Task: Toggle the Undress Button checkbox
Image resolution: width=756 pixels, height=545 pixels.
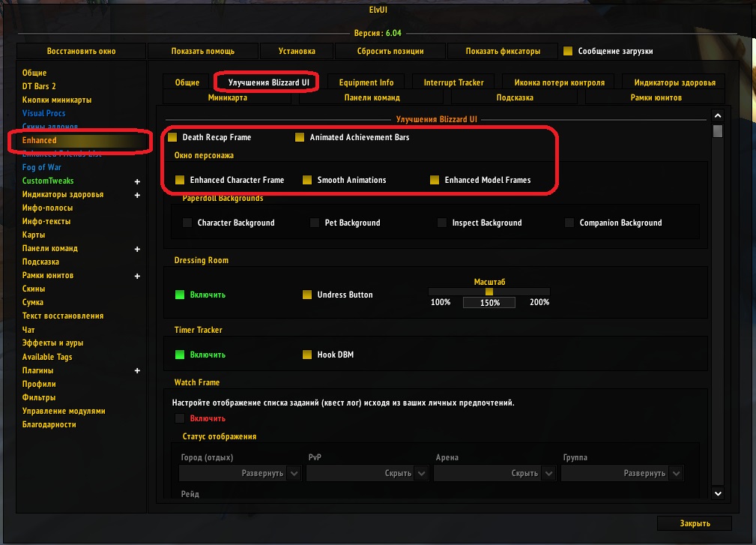Action: click(307, 295)
